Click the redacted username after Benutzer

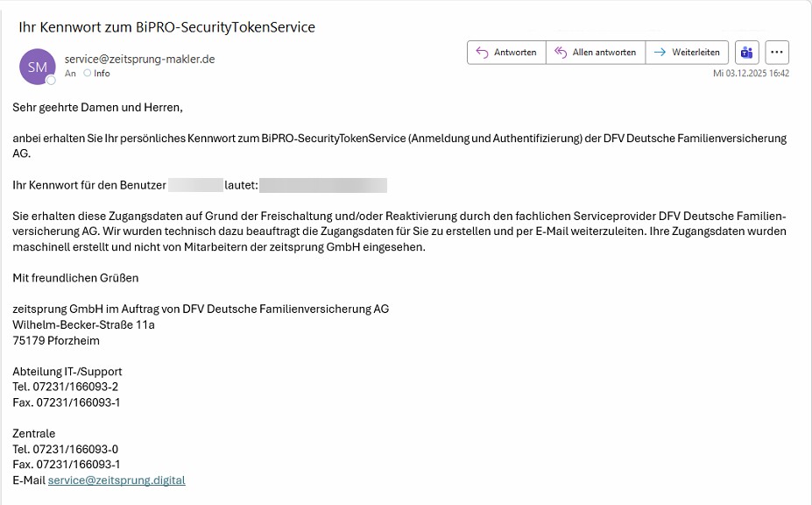click(195, 186)
